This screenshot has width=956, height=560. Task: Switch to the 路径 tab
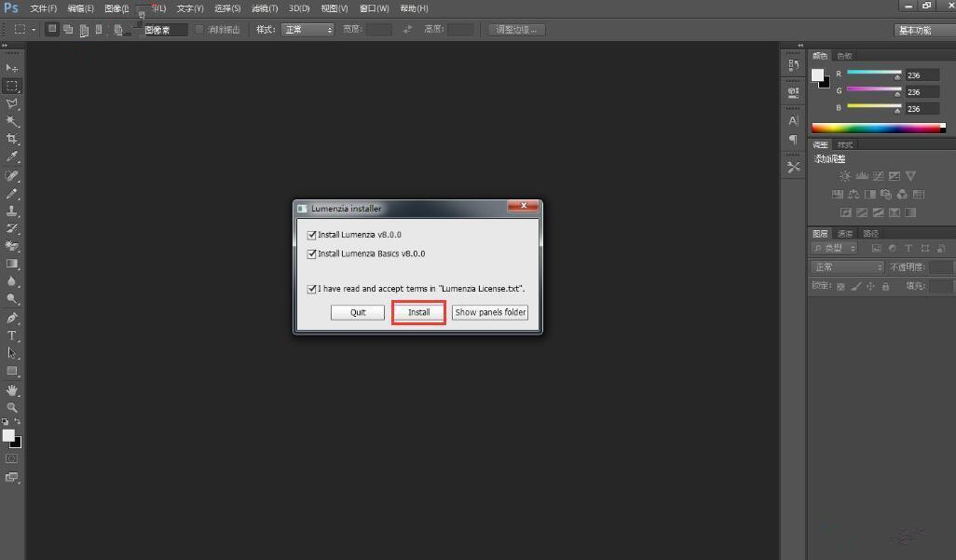pos(870,234)
